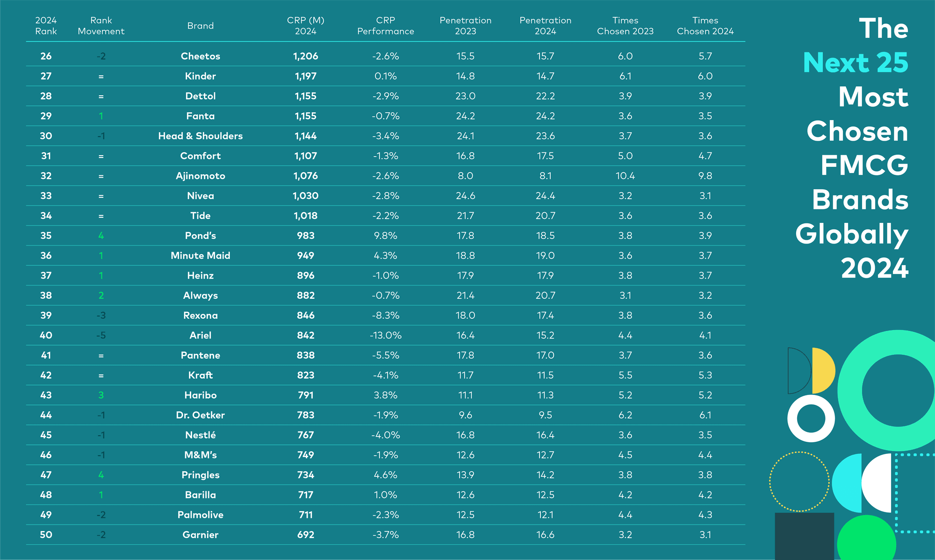
Task: Click Ajinomoto's Times Chosen 2023 value 10.4
Action: 626,176
